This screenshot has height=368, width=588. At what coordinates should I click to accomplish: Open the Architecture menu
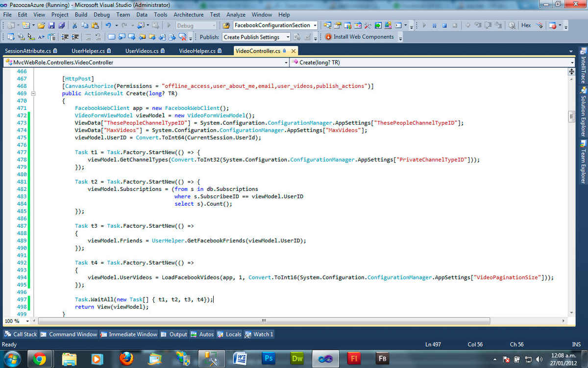(x=188, y=14)
